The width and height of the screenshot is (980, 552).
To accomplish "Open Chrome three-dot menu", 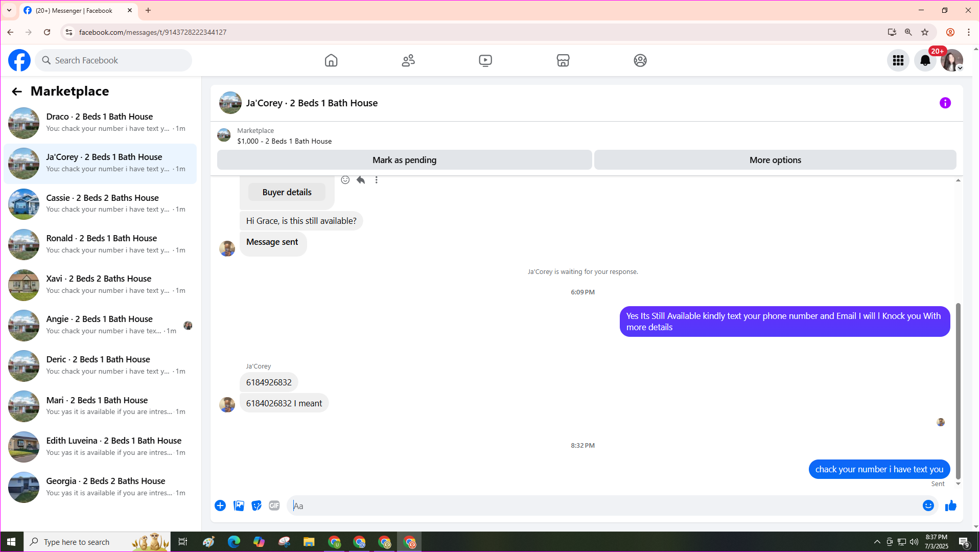I will pyautogui.click(x=968, y=32).
